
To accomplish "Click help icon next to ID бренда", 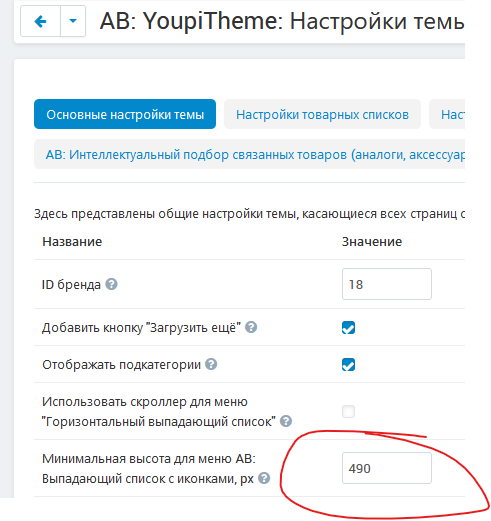I will 111,284.
